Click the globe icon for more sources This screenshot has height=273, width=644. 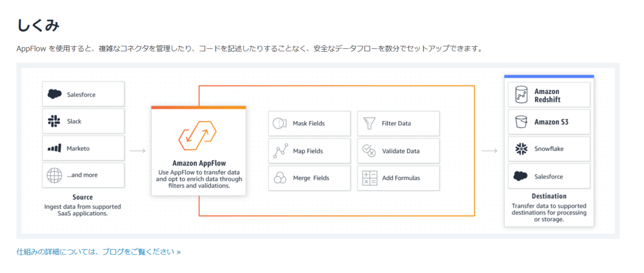(x=54, y=175)
